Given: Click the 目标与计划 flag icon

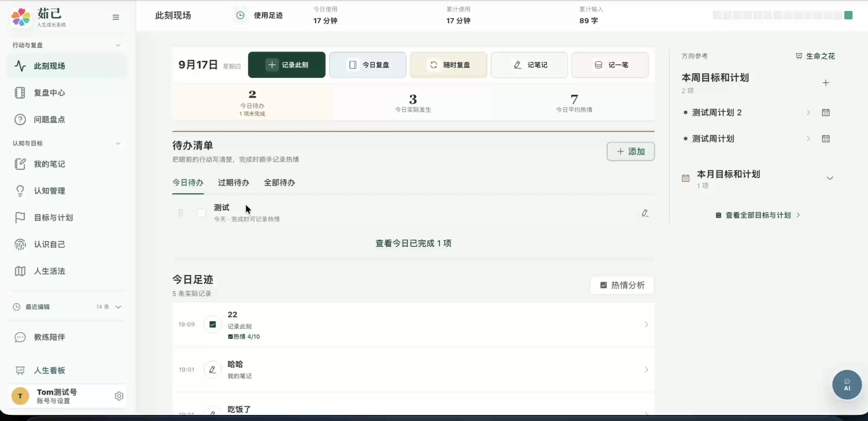Looking at the screenshot, I should [x=20, y=218].
